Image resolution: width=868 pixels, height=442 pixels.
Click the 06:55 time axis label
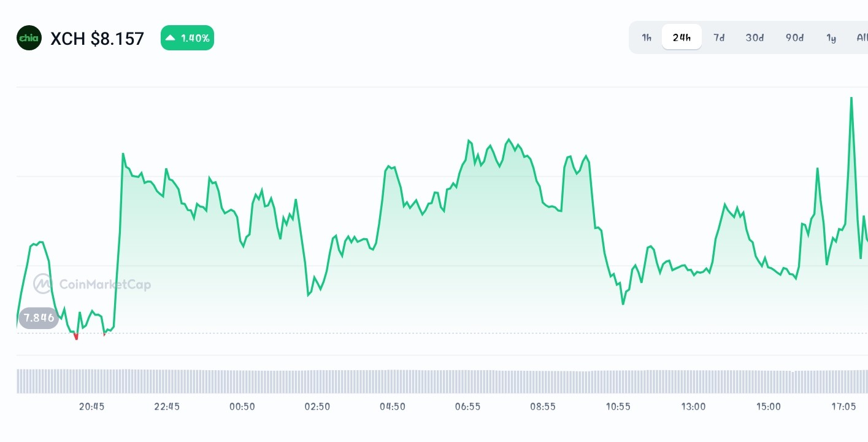[x=467, y=406]
